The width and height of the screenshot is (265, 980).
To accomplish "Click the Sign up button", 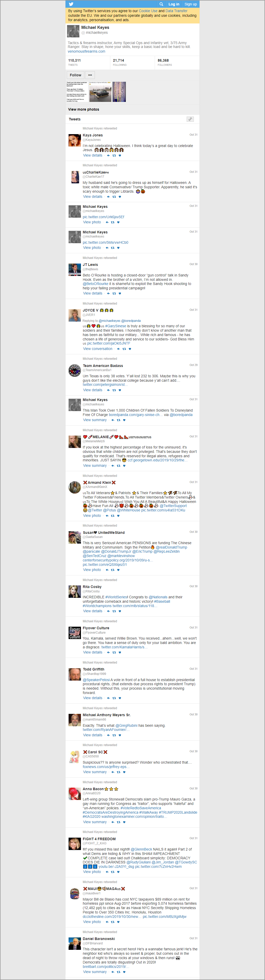I will tap(191, 4).
